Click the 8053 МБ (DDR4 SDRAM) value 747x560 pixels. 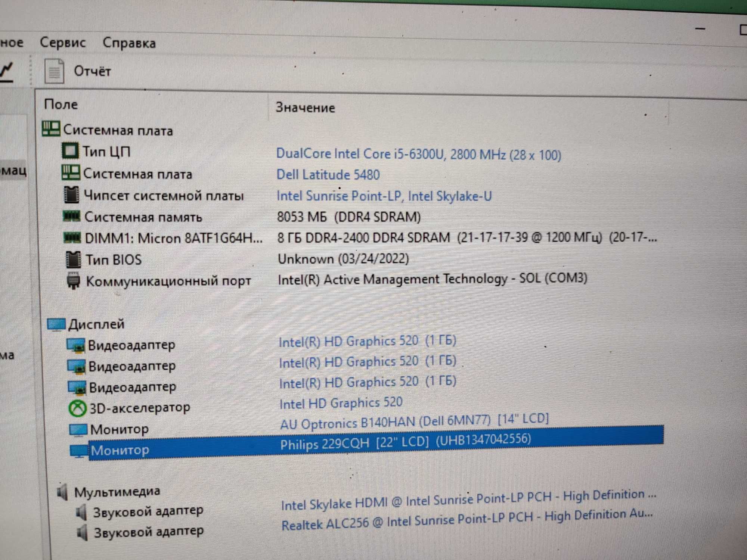pyautogui.click(x=349, y=217)
